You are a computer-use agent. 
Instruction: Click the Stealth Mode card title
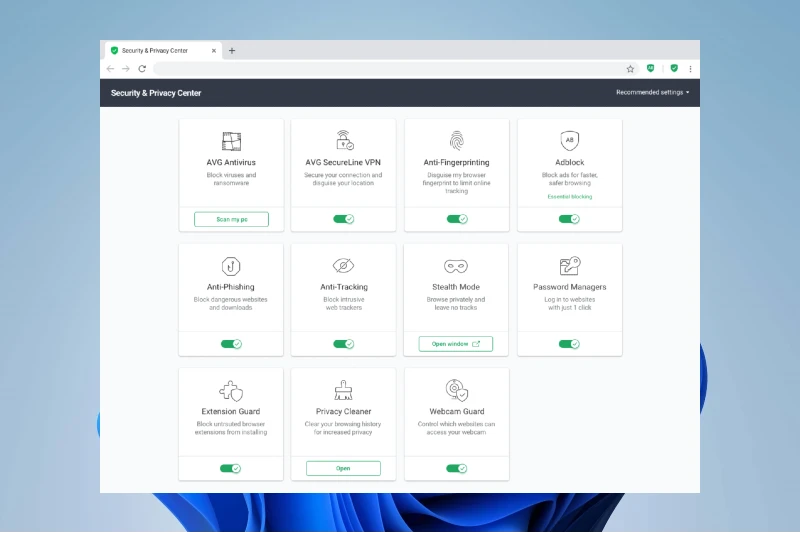click(456, 287)
